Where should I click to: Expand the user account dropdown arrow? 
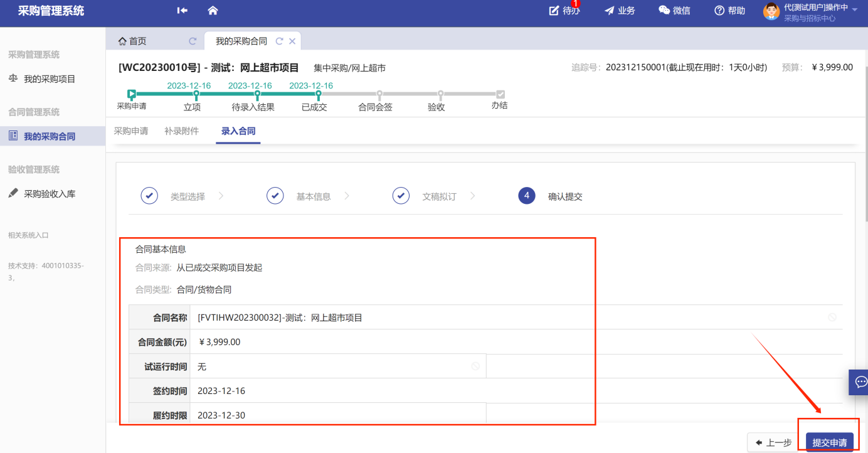tap(854, 9)
